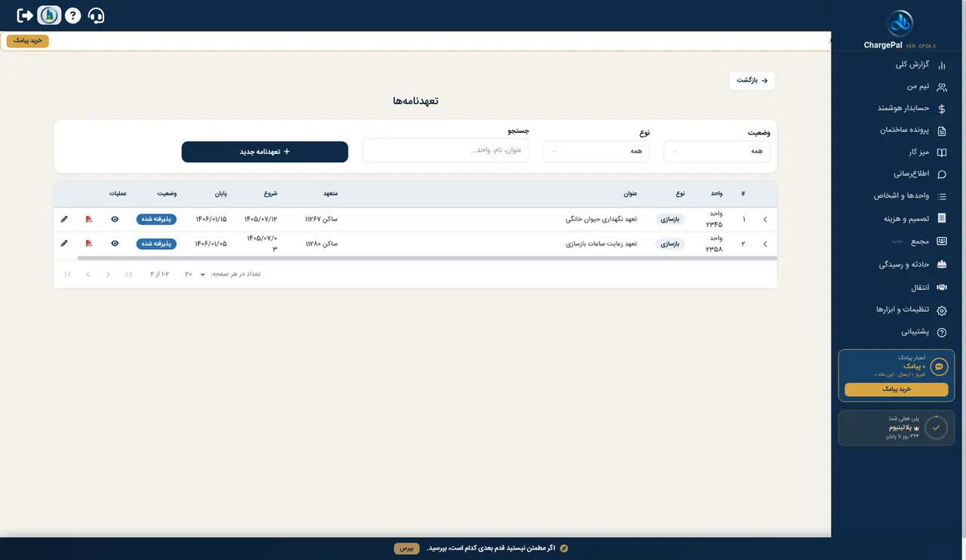
Task: Download PDF for تعهد نگهداری حیوان خانگی row
Action: click(89, 220)
